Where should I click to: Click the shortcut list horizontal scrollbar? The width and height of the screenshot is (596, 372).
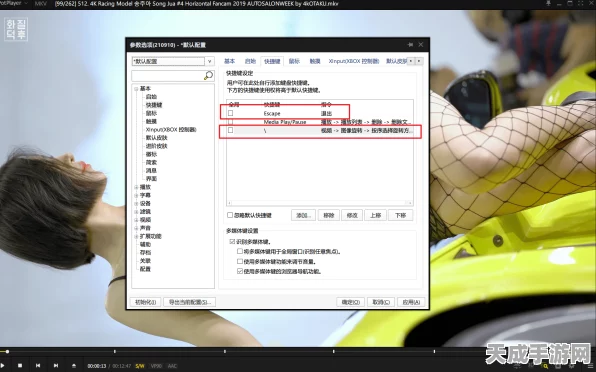pos(320,203)
